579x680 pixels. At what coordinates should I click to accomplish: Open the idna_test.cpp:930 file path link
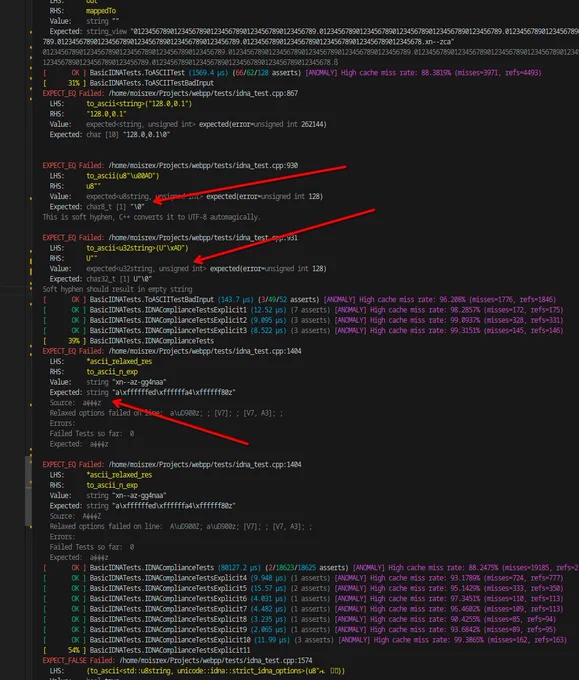[203, 165]
